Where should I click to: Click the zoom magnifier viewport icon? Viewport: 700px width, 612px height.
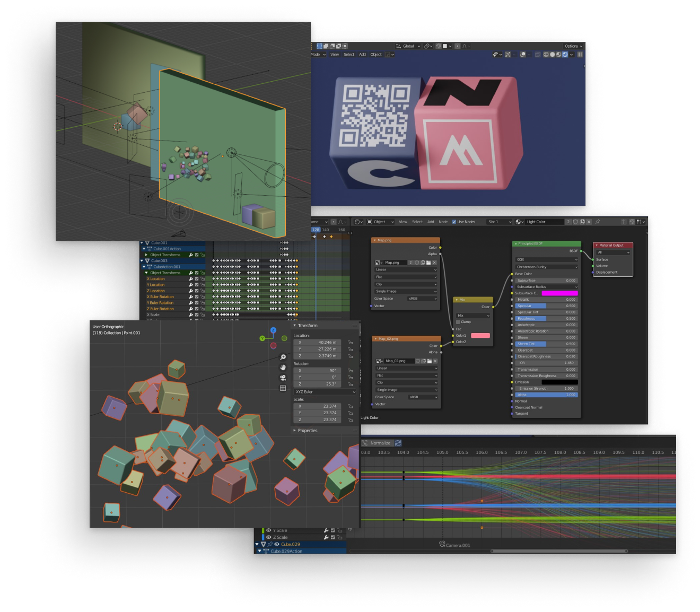pyautogui.click(x=283, y=357)
